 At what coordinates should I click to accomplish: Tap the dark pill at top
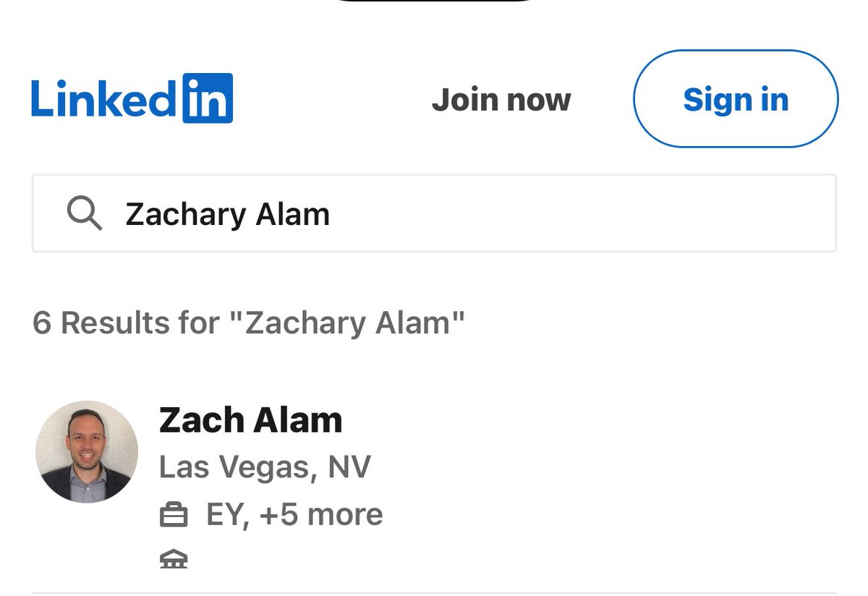click(x=434, y=3)
